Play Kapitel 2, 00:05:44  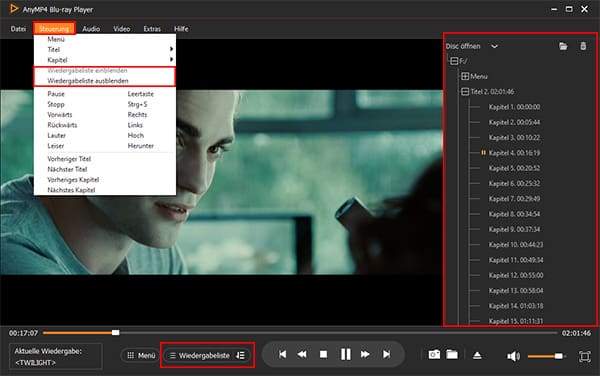coord(514,122)
